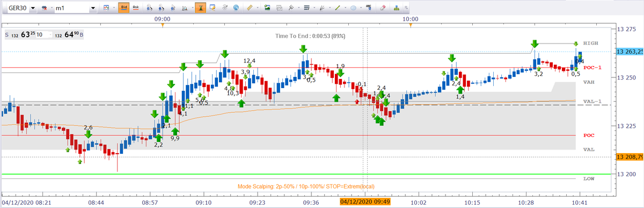Screen dimensions: 644x208
Task: Expand the trend line dropdown arrow
Action: 345,8
